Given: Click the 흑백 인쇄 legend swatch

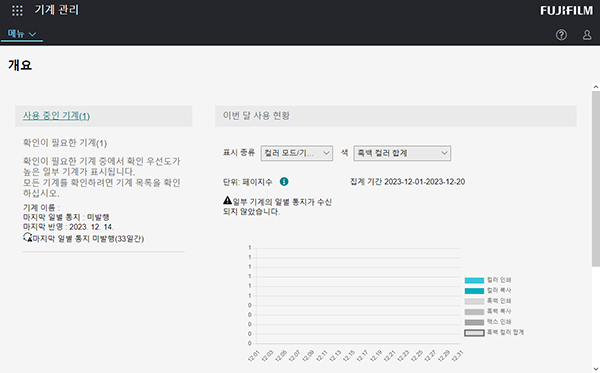Looking at the screenshot, I should (474, 301).
